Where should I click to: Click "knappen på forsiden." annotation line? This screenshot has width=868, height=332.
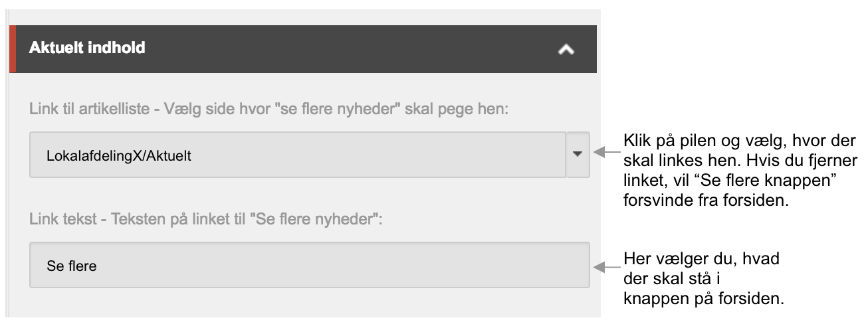pos(705,299)
